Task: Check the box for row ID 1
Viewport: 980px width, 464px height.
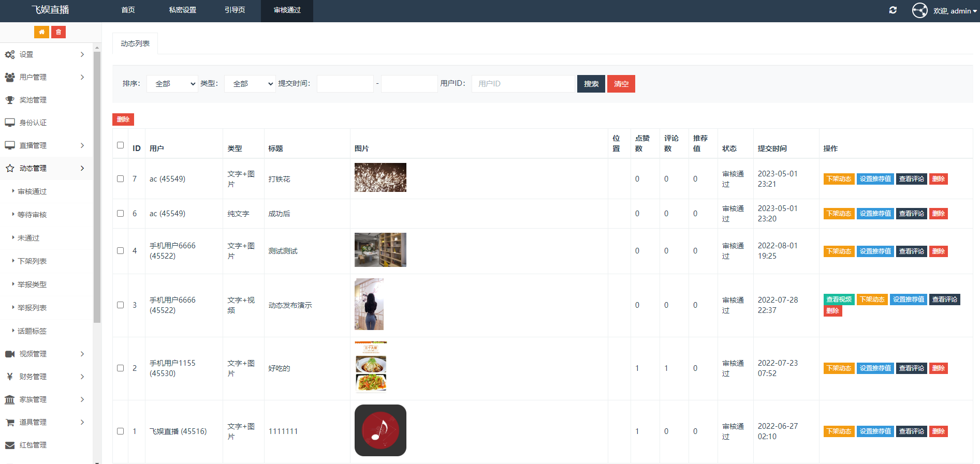Action: click(121, 431)
